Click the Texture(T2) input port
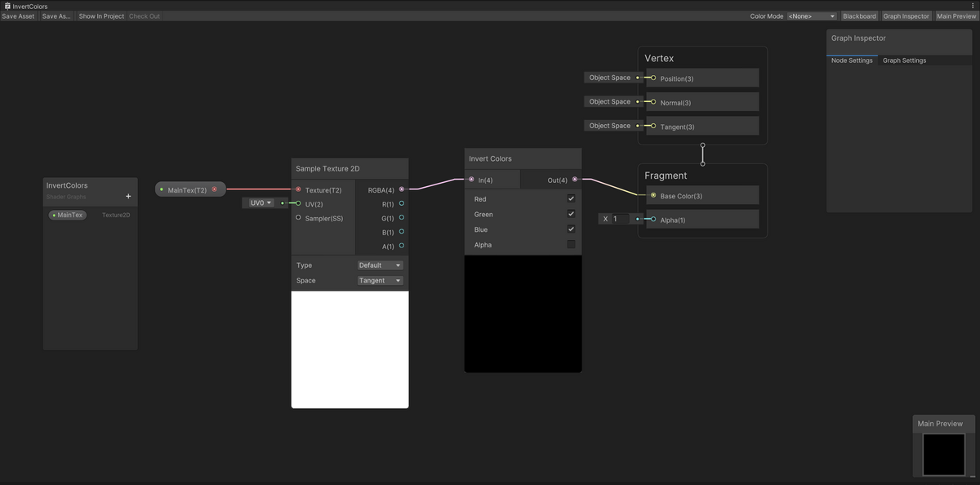Viewport: 980px width, 485px height. coord(298,189)
